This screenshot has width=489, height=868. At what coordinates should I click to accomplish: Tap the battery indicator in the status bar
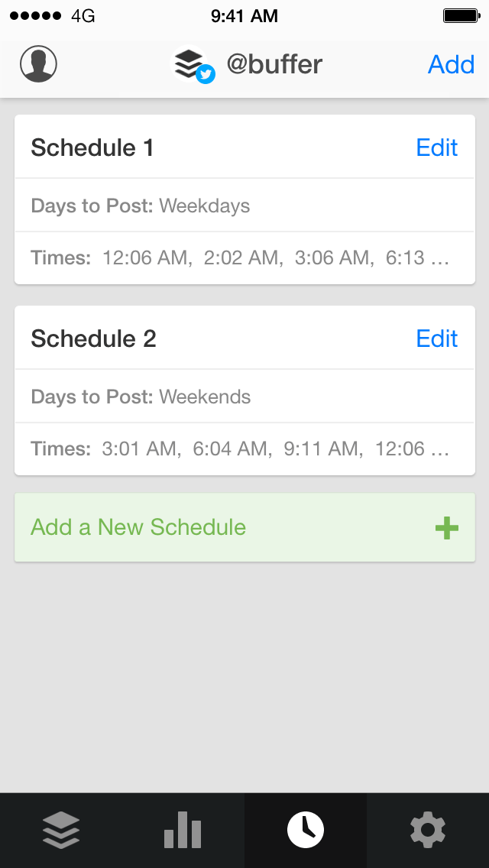point(462,15)
